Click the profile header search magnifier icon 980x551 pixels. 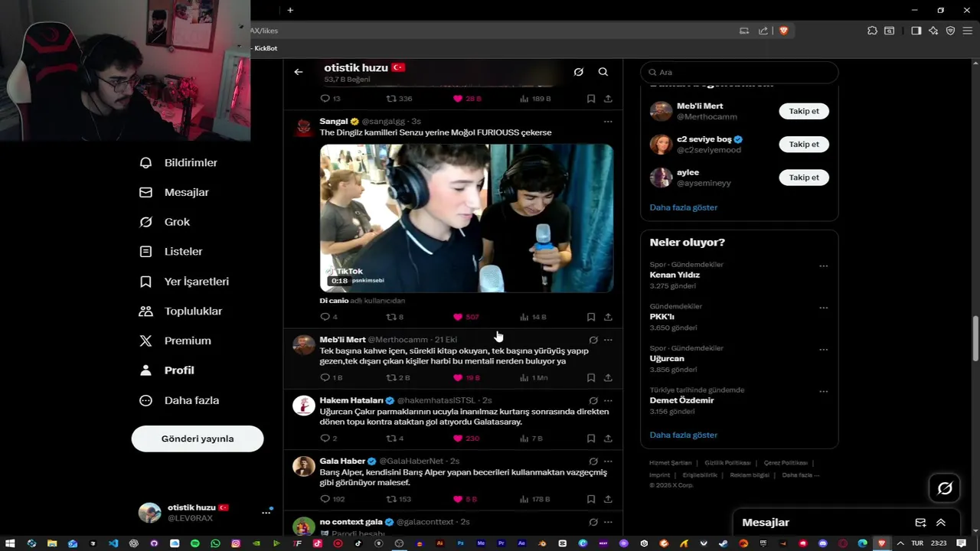[x=603, y=72]
